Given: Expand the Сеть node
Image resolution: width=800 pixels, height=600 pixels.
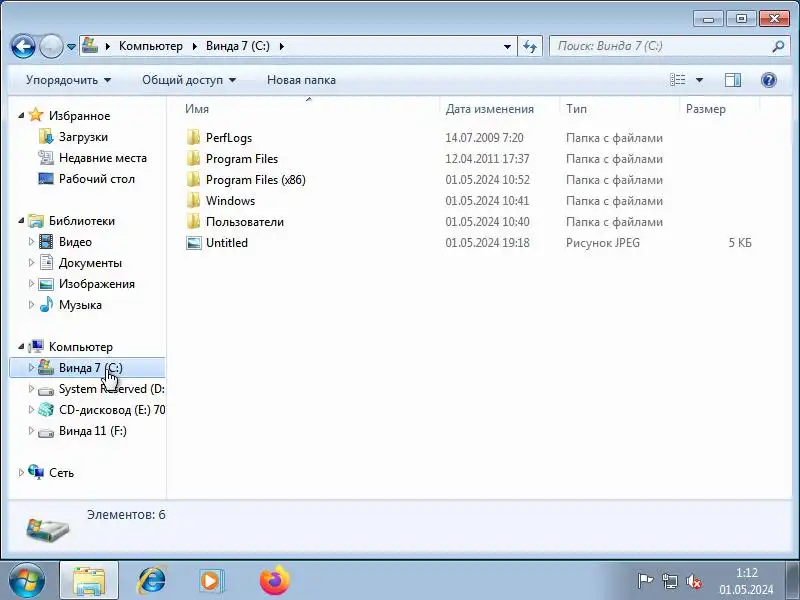Looking at the screenshot, I should tap(21, 472).
